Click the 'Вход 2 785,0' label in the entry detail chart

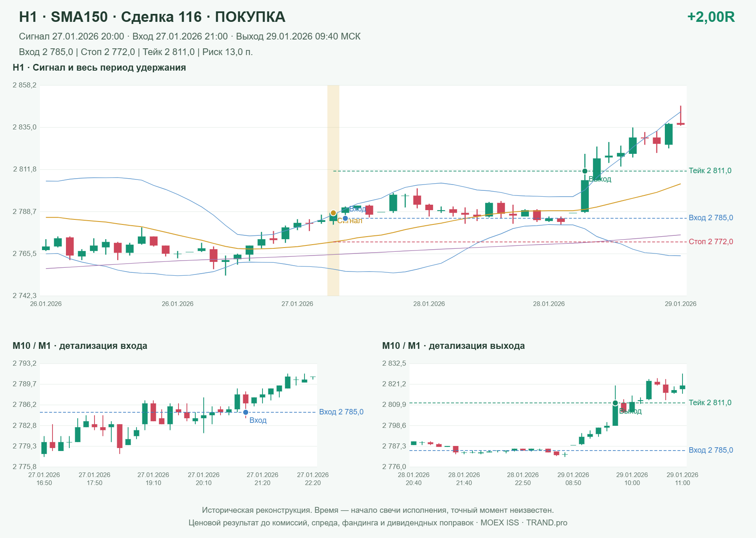pyautogui.click(x=341, y=412)
